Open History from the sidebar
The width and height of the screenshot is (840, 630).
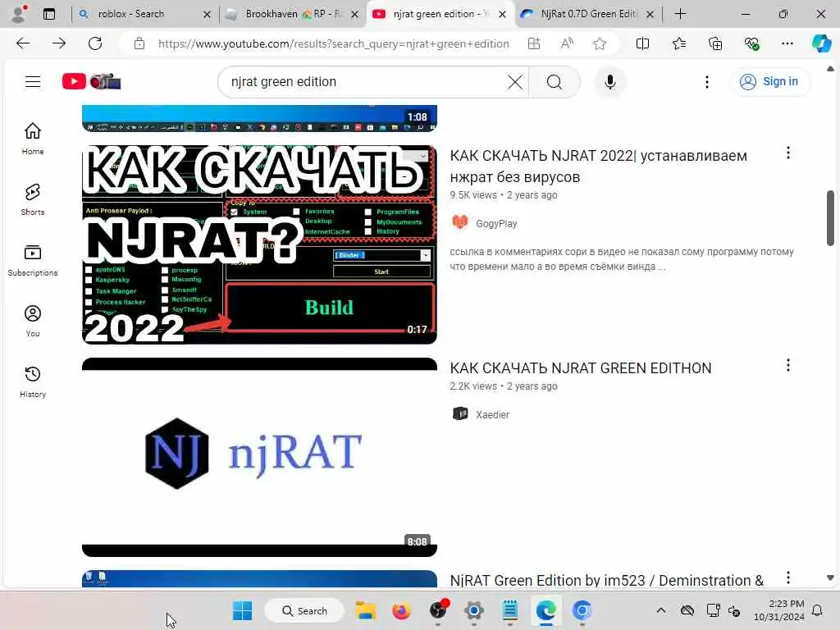(33, 381)
